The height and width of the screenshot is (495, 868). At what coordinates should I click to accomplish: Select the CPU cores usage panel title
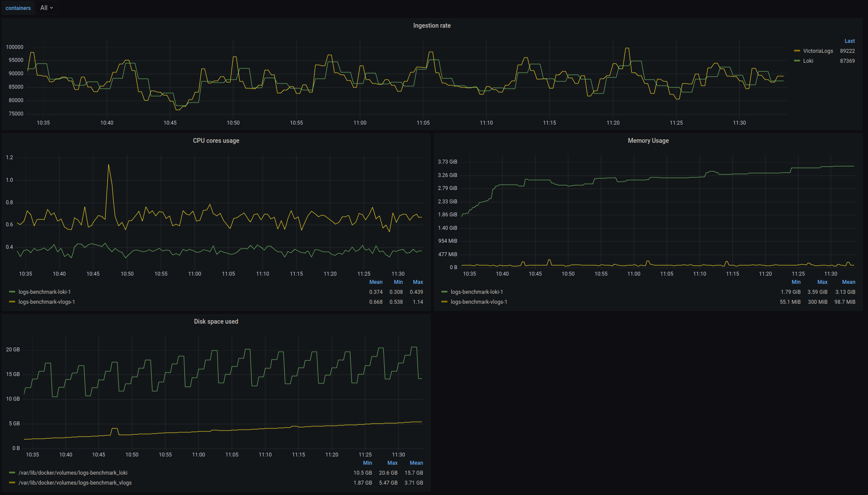tap(217, 141)
